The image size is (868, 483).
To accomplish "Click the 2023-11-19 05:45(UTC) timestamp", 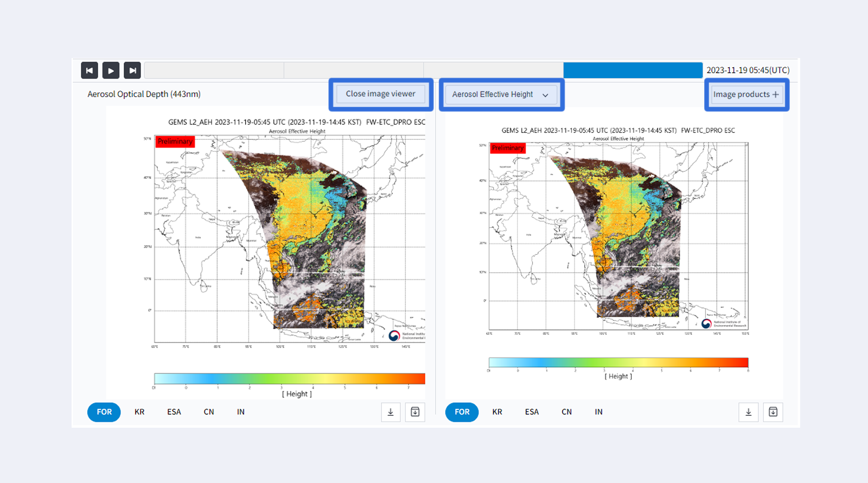I will (x=748, y=70).
